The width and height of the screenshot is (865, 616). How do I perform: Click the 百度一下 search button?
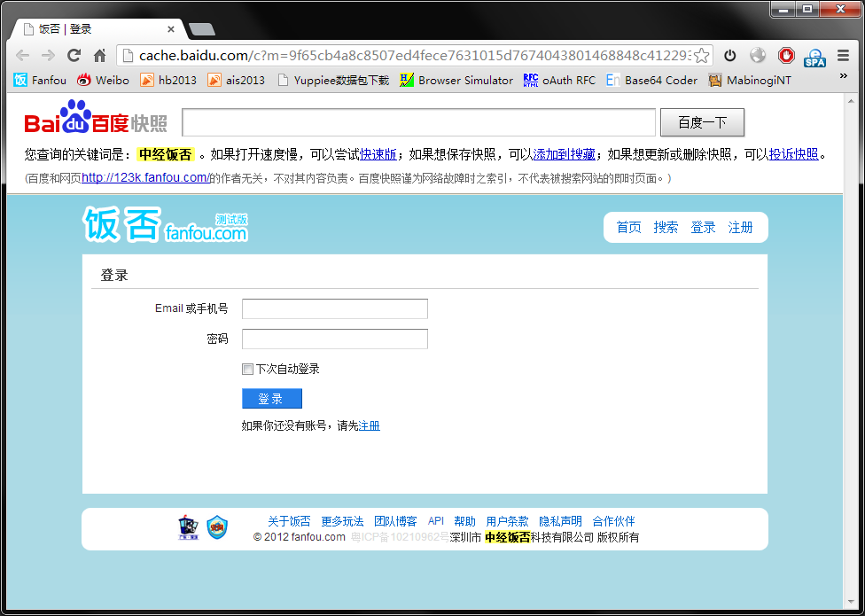pyautogui.click(x=702, y=122)
